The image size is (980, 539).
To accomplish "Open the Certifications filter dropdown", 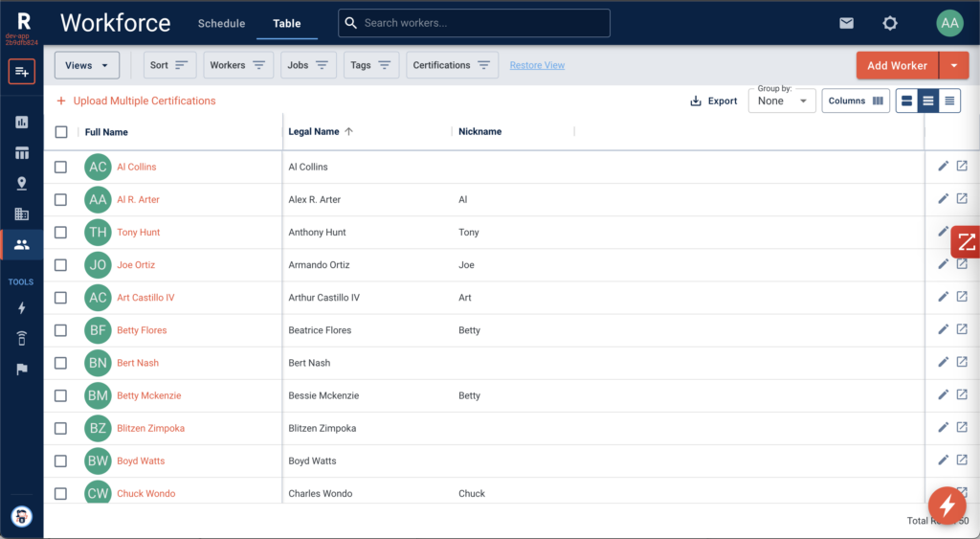I will pyautogui.click(x=452, y=65).
